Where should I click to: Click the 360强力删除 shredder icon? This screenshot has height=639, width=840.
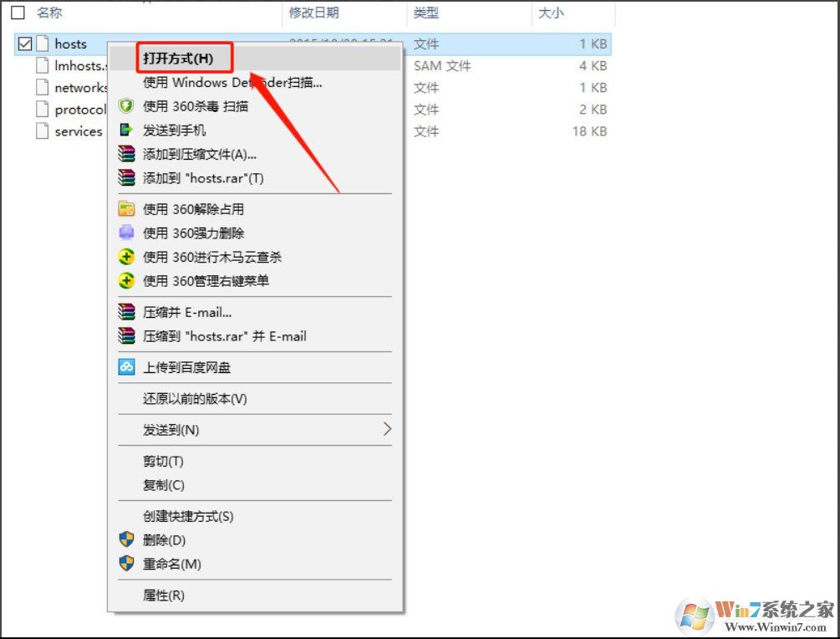(126, 233)
